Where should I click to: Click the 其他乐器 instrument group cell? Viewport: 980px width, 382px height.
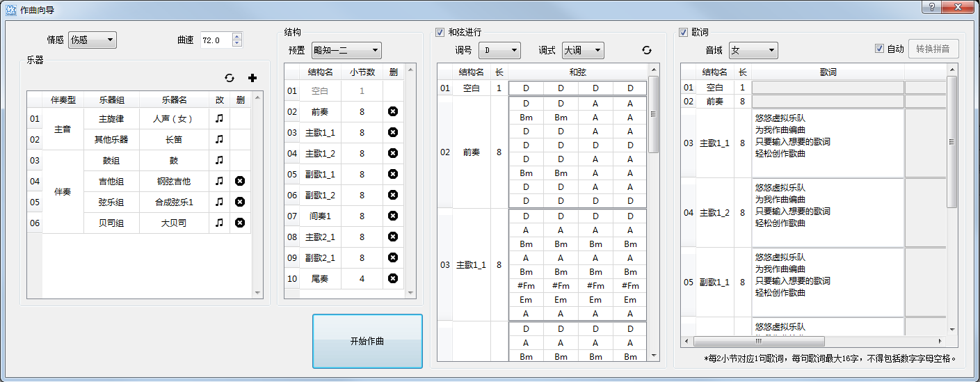111,139
